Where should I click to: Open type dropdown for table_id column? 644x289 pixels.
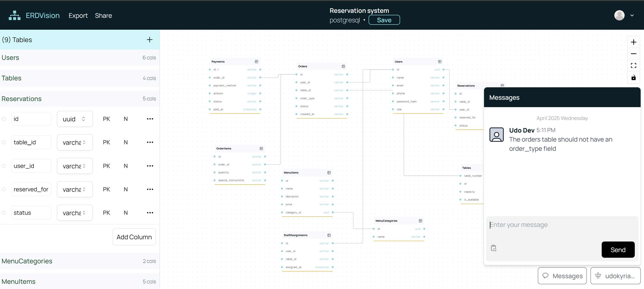(75, 142)
